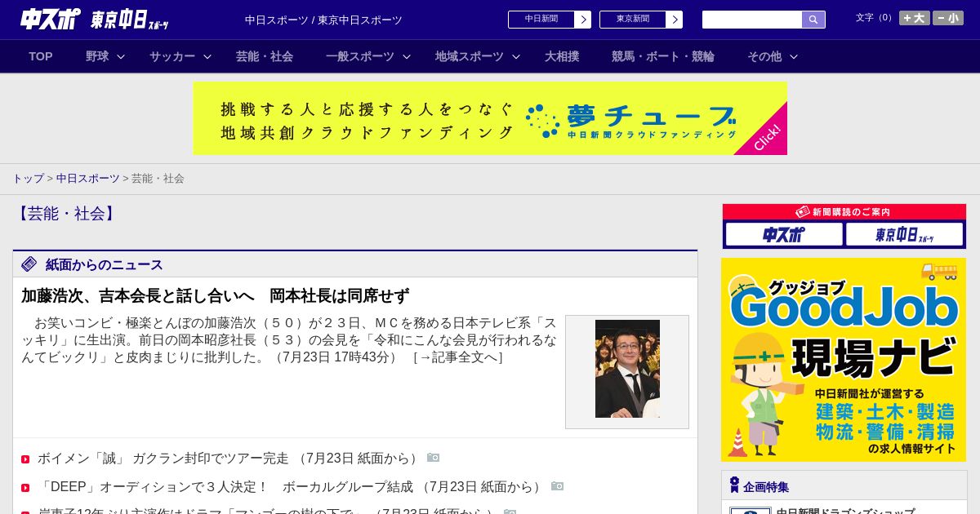Open the 東京新聞 link button
The height and width of the screenshot is (514, 980).
[641, 20]
